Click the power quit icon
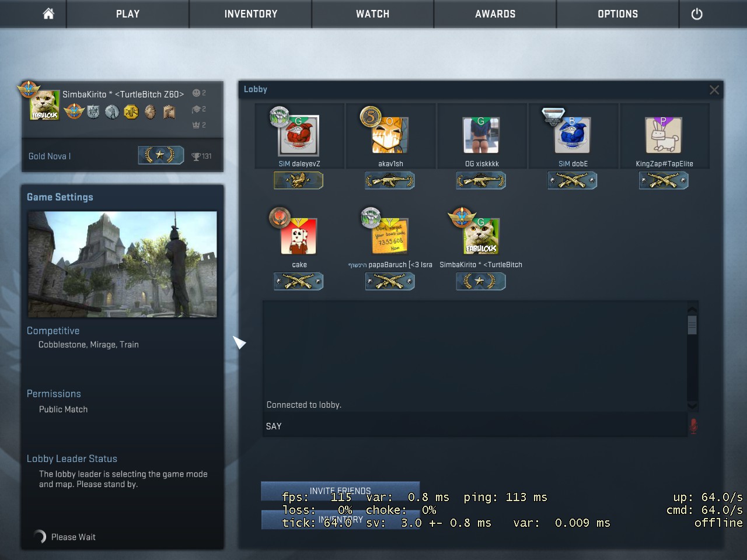 (x=697, y=13)
